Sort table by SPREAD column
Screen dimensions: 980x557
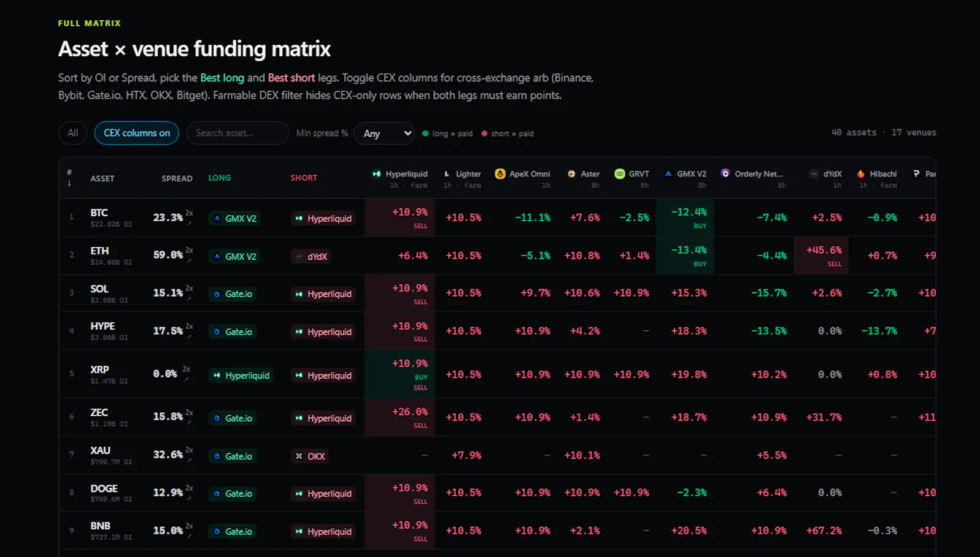177,178
